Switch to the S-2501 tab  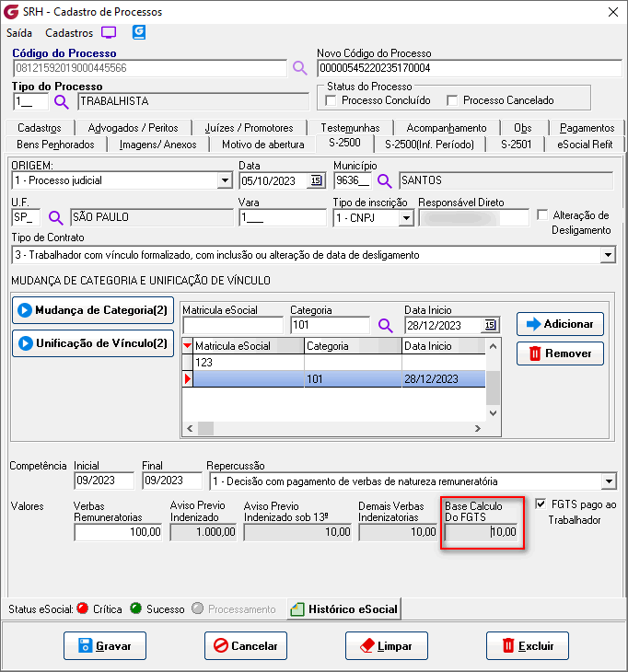pos(516,144)
